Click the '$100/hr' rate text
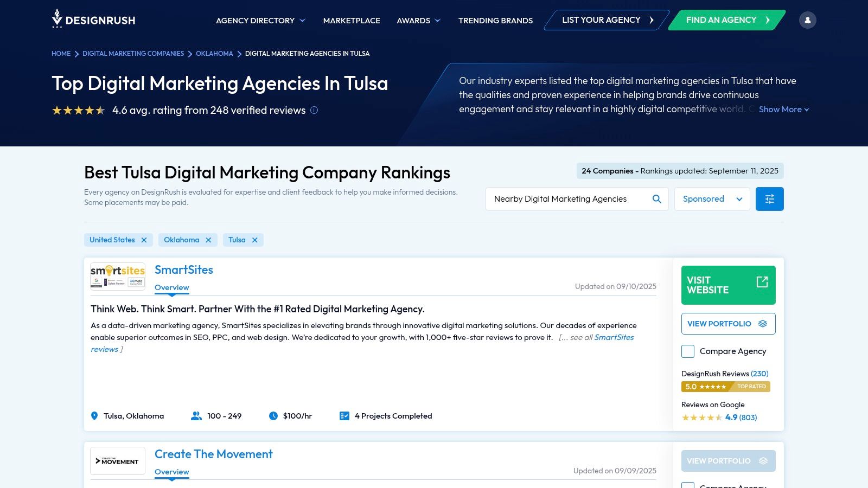 tap(297, 416)
